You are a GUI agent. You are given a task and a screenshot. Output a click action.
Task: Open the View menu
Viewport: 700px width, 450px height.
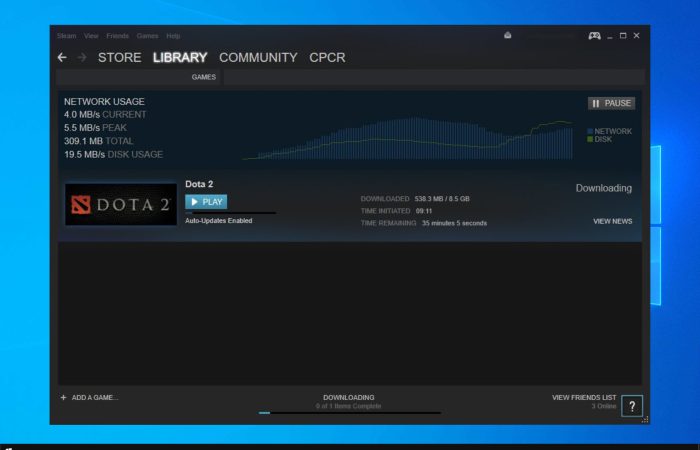point(91,36)
